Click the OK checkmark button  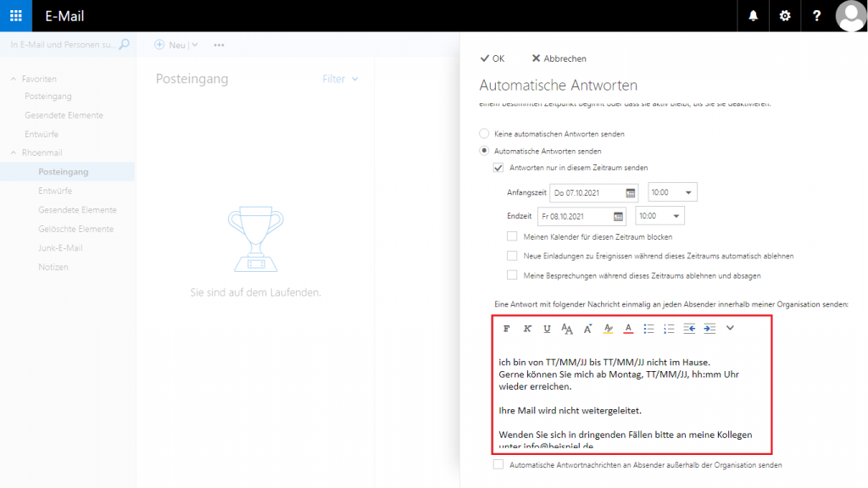(492, 58)
